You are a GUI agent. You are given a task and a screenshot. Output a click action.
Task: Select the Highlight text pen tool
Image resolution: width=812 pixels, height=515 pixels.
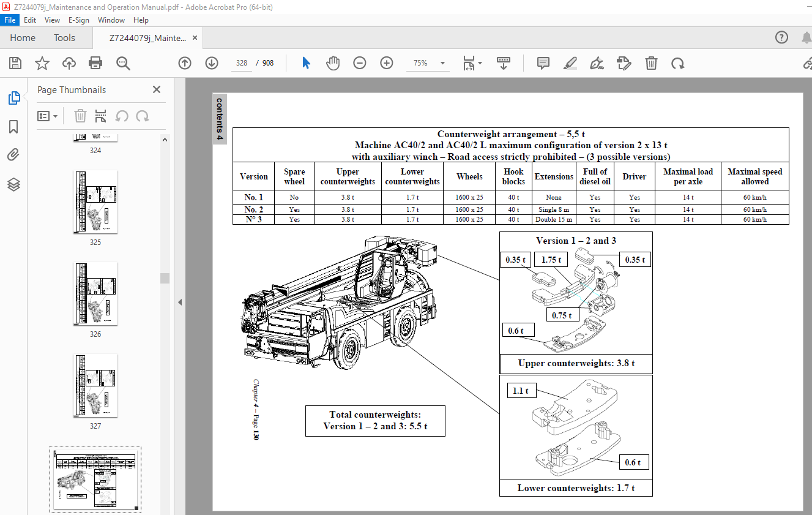coord(570,63)
